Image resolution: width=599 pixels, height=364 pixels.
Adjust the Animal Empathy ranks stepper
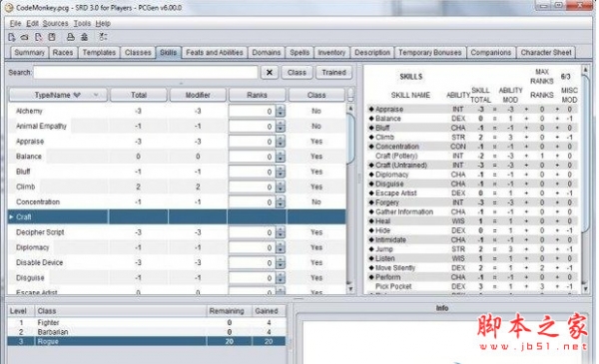tap(281, 127)
